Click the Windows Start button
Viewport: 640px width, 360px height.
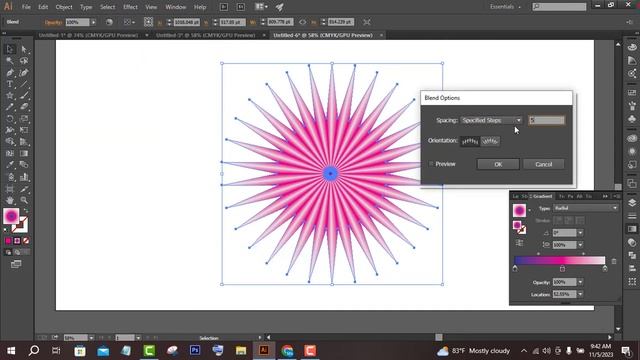(x=11, y=351)
